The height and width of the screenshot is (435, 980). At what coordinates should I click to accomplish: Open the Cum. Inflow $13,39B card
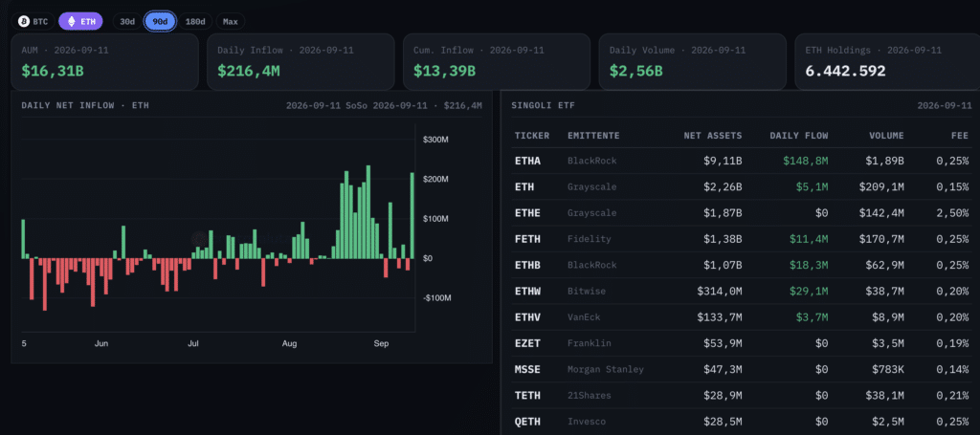click(497, 62)
